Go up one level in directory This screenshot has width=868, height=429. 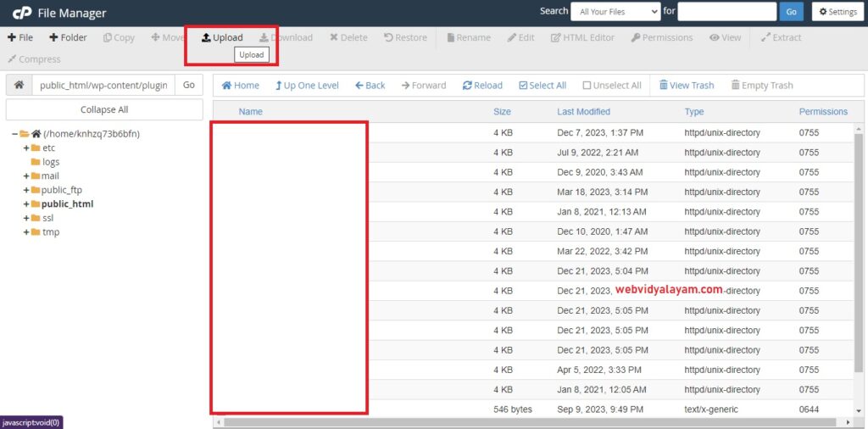pos(307,86)
